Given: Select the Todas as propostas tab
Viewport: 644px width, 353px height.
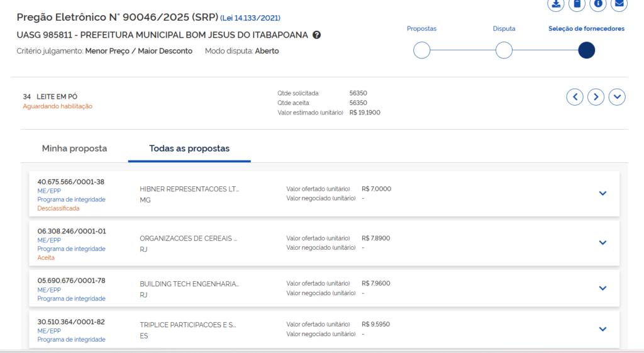Looking at the screenshot, I should pos(189,148).
